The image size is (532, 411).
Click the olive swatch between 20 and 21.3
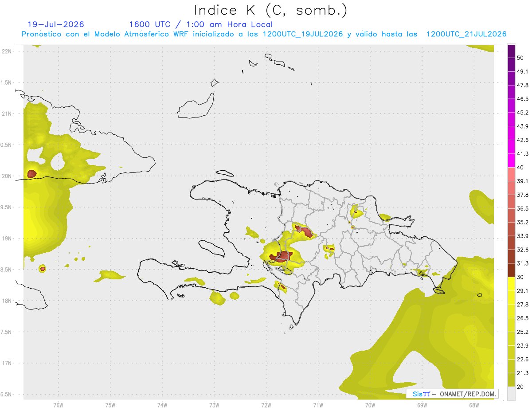511,380
